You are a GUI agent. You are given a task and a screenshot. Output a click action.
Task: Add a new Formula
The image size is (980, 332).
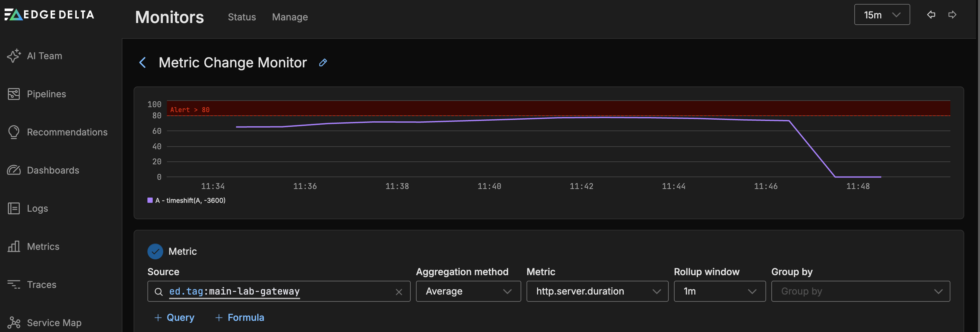[x=240, y=318]
